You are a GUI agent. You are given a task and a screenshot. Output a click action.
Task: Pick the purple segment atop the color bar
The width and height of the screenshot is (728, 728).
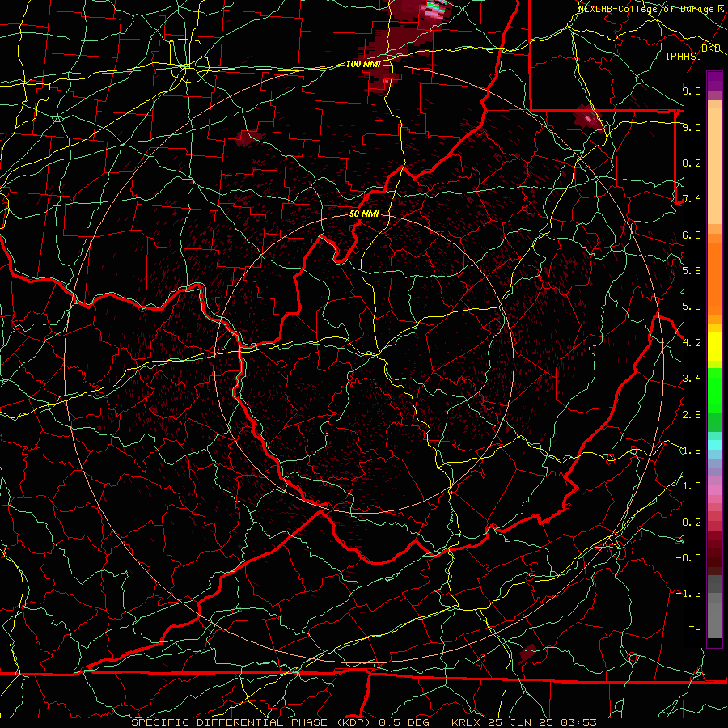click(714, 81)
